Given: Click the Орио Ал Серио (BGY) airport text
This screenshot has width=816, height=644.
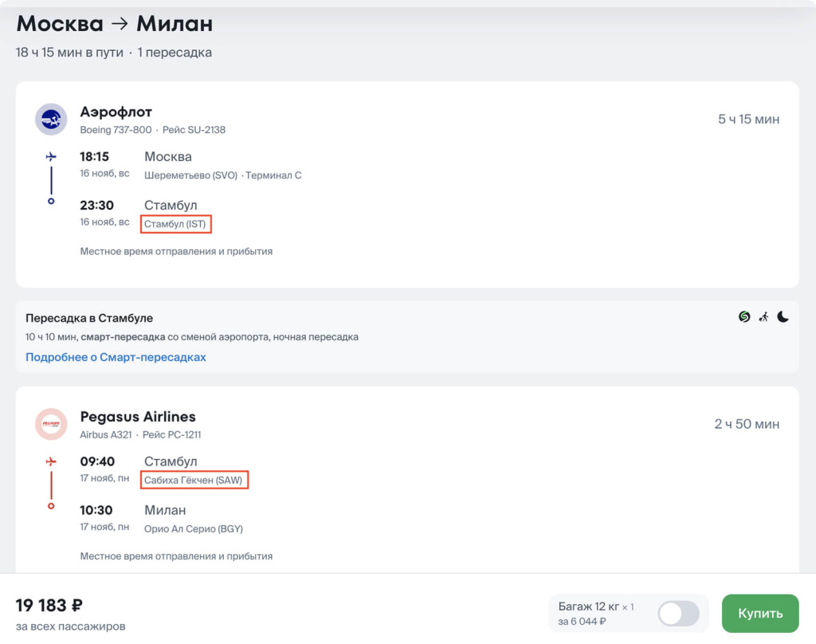Looking at the screenshot, I should click(x=194, y=528).
